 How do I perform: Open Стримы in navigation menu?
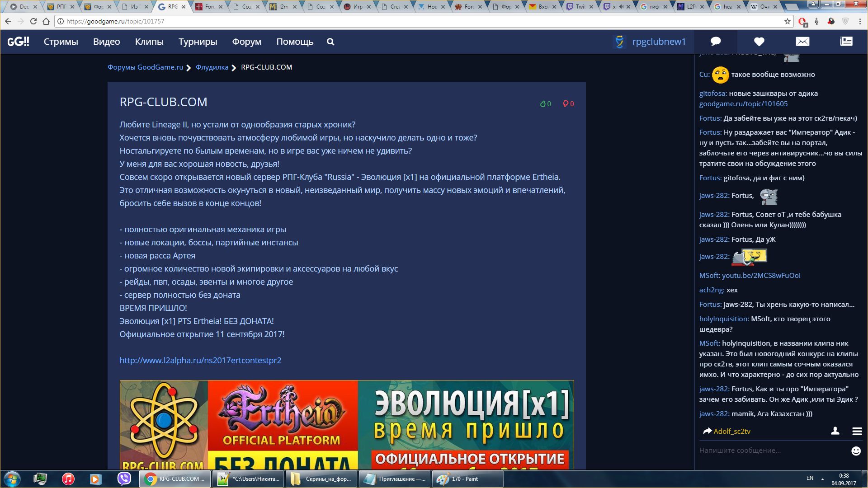(x=61, y=42)
